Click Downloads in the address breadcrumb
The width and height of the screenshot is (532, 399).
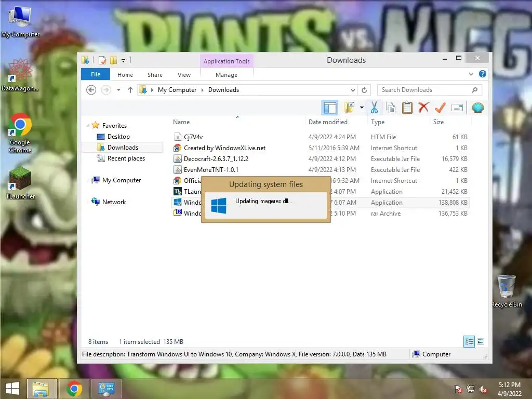[223, 90]
